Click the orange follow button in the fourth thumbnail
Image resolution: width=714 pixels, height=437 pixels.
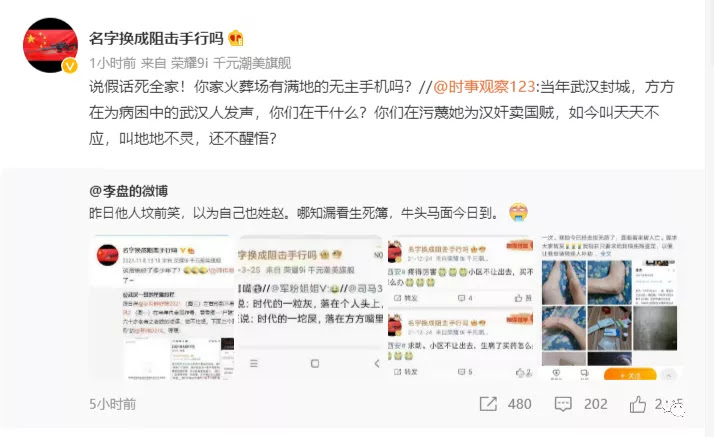(630, 375)
